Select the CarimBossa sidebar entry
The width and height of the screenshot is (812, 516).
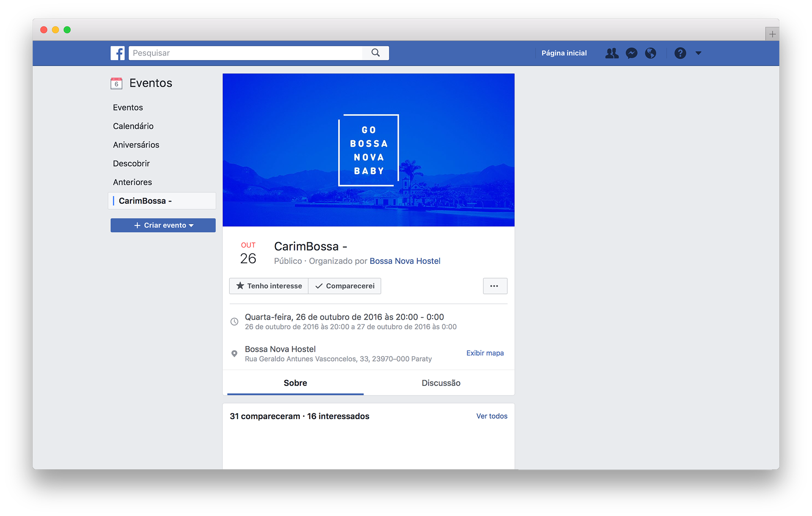click(x=162, y=201)
